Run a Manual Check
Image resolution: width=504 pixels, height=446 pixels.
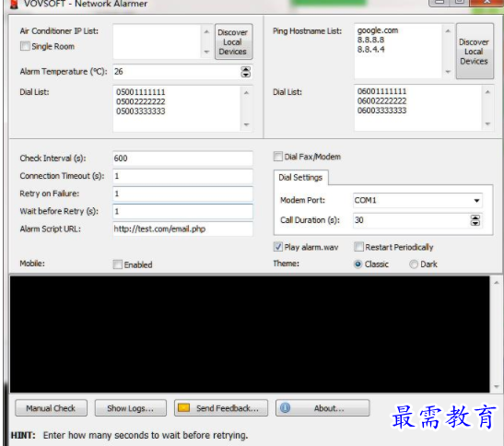(x=51, y=408)
